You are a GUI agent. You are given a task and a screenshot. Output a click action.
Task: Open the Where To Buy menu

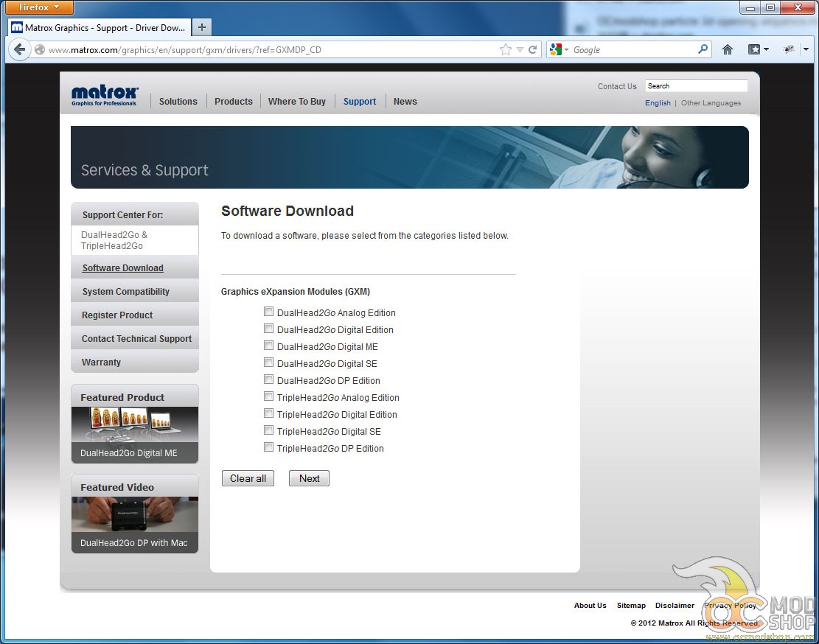tap(296, 101)
